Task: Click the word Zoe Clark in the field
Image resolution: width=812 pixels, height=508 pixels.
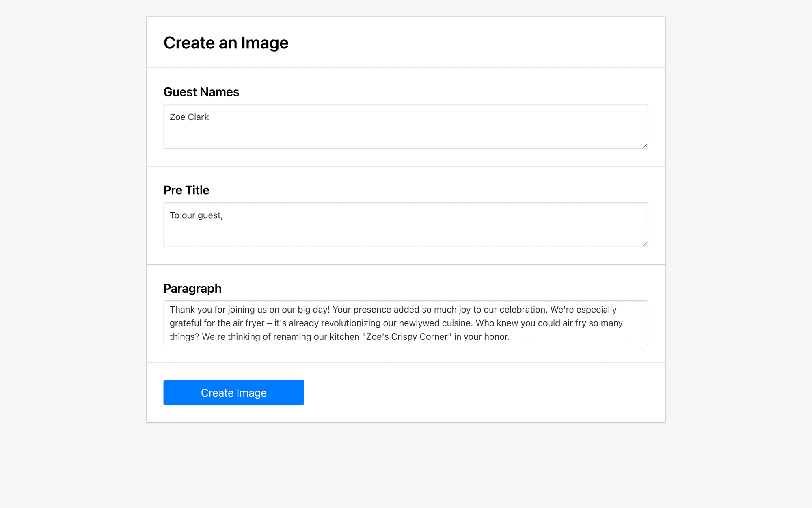Action: (189, 117)
